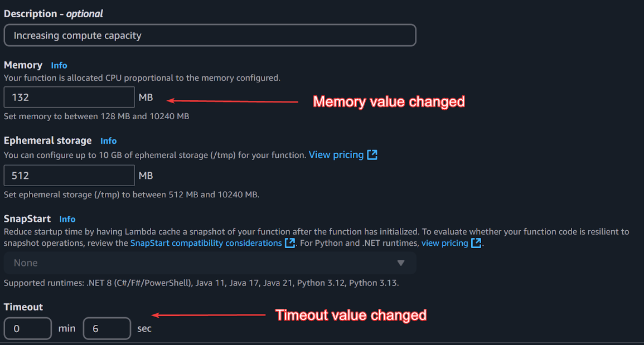This screenshot has height=345, width=644.
Task: Open the Info link next to Ephemeral storage
Action: click(108, 141)
